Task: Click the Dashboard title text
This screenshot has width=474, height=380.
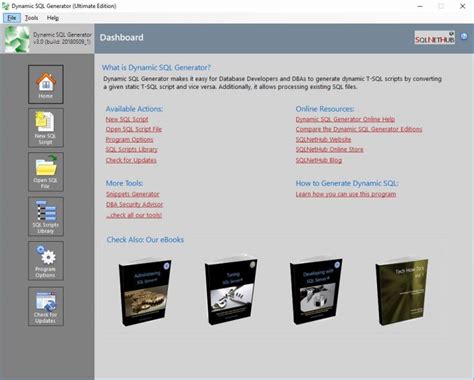Action: coord(122,38)
